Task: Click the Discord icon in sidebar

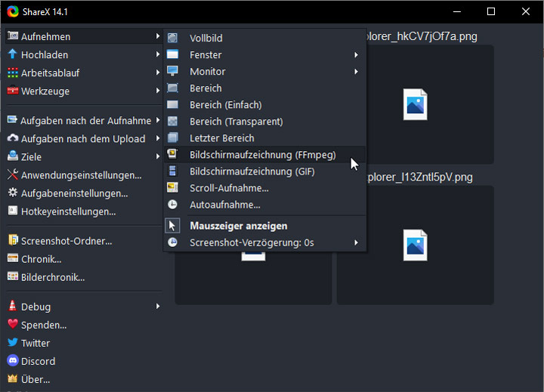Action: [13, 361]
